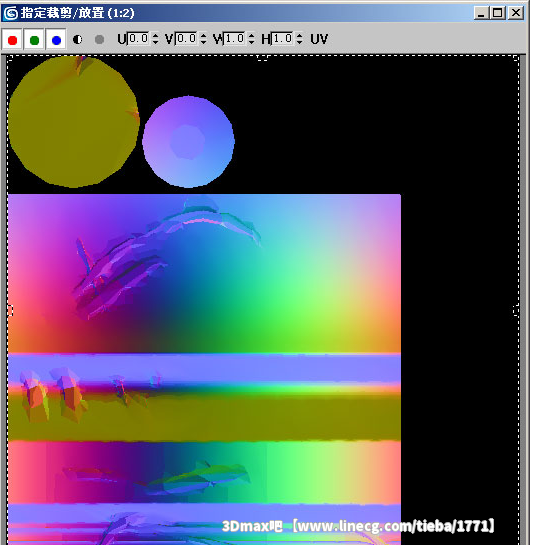The height and width of the screenshot is (545, 534).
Task: Decrease the H value spinner down
Action: [x=299, y=42]
